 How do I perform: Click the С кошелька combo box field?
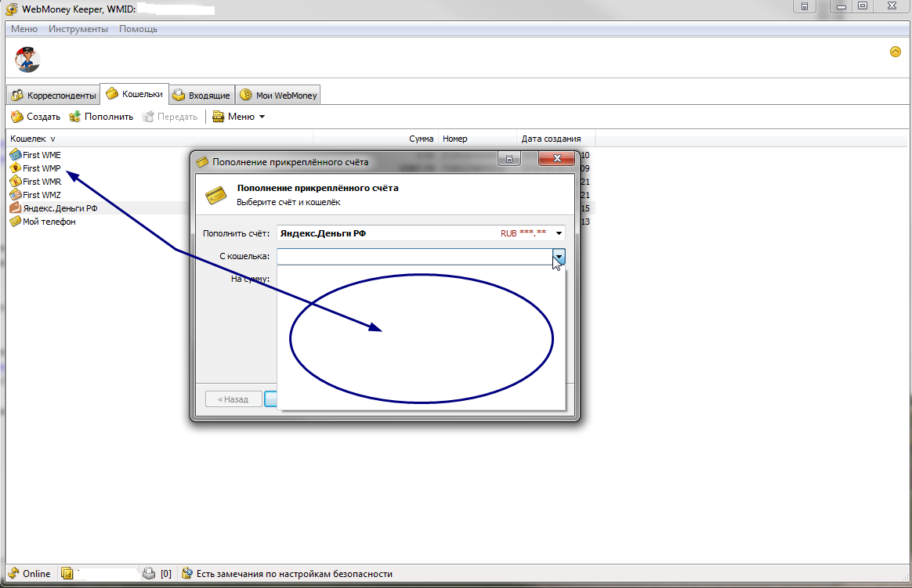pyautogui.click(x=414, y=256)
